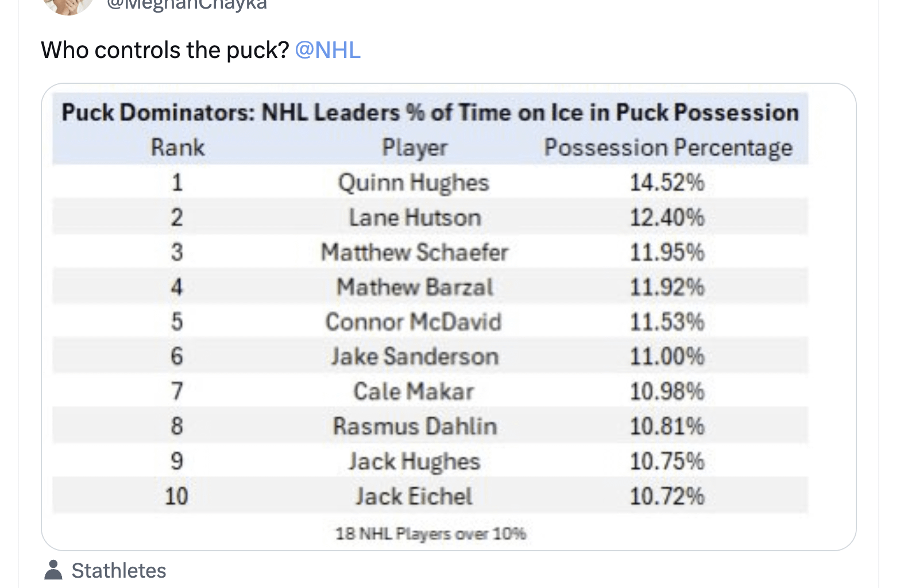The image size is (904, 588).
Task: Open the @NHL profile link
Action: coord(328,51)
